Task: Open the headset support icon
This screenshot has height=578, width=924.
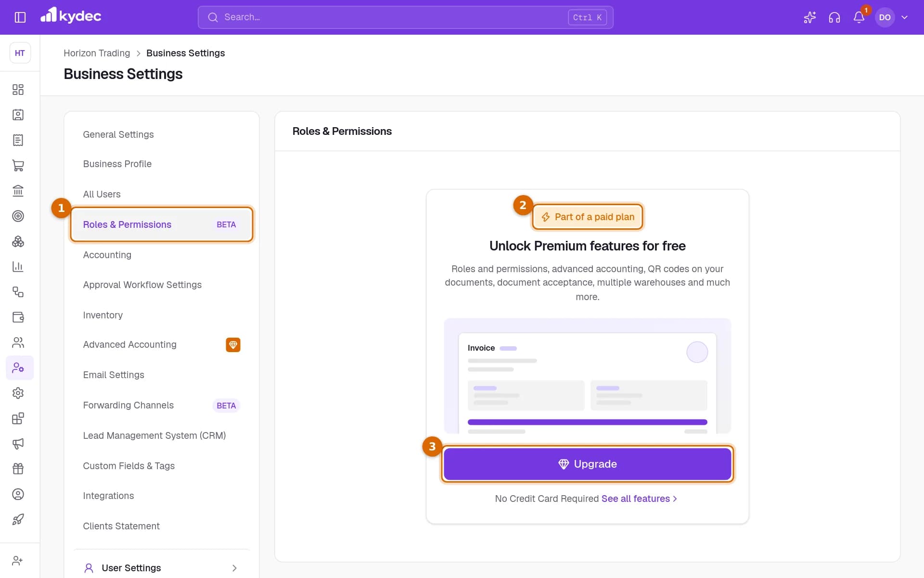Action: (x=834, y=17)
